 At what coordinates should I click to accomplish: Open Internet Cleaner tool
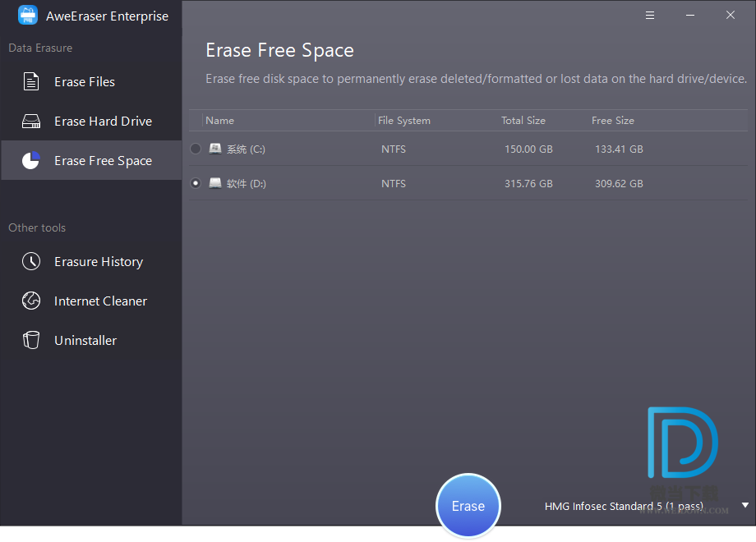coord(91,301)
